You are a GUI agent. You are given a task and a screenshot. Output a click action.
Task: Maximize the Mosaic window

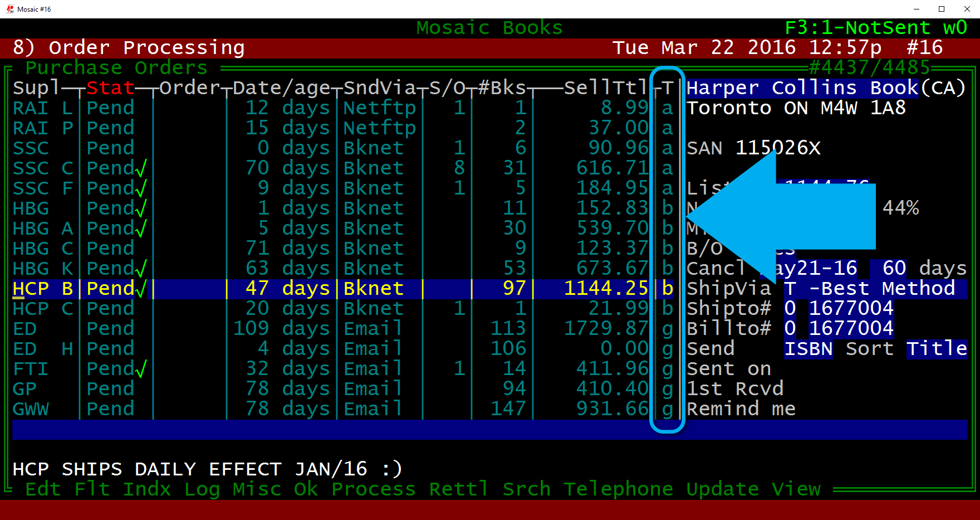tap(942, 9)
